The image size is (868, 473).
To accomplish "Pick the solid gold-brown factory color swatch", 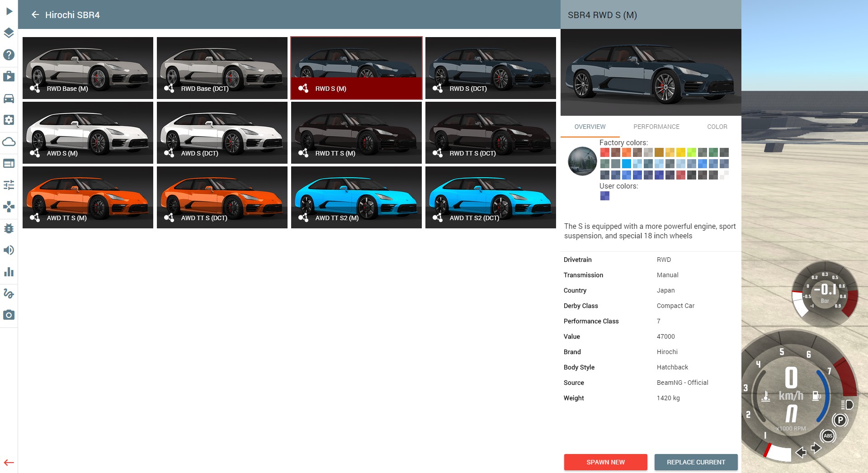I will coord(659,152).
